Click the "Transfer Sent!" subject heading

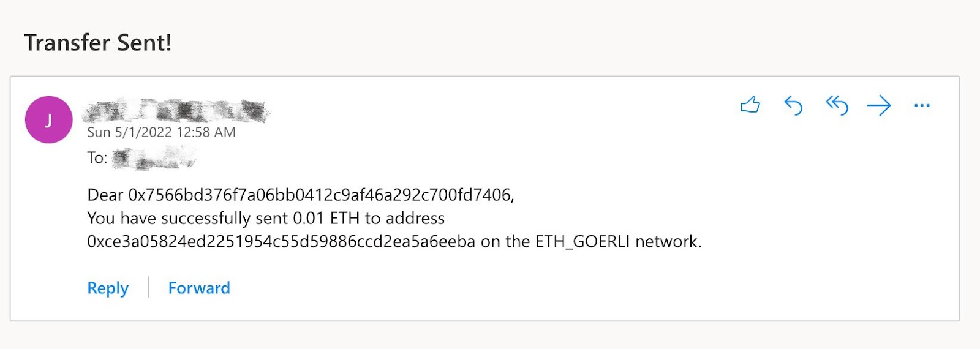pyautogui.click(x=98, y=43)
